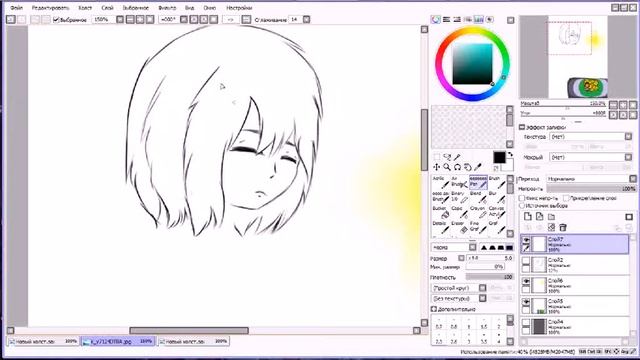Hide the Слой5 layer
Viewport: 640px width, 360px height.
pyautogui.click(x=526, y=302)
